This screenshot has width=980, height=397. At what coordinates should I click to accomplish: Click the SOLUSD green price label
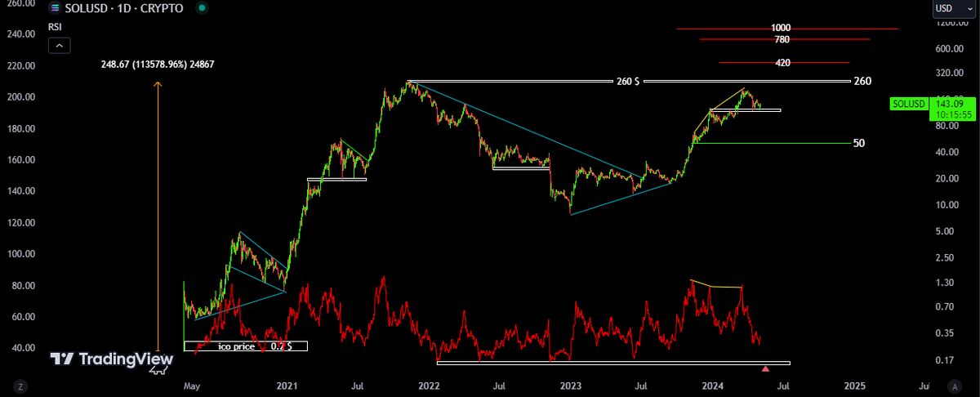(908, 104)
